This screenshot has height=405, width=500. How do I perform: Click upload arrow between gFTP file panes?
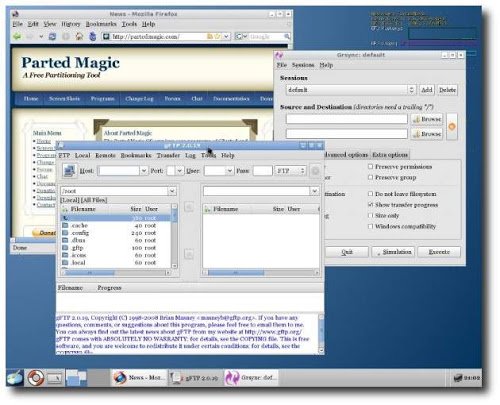tap(189, 207)
